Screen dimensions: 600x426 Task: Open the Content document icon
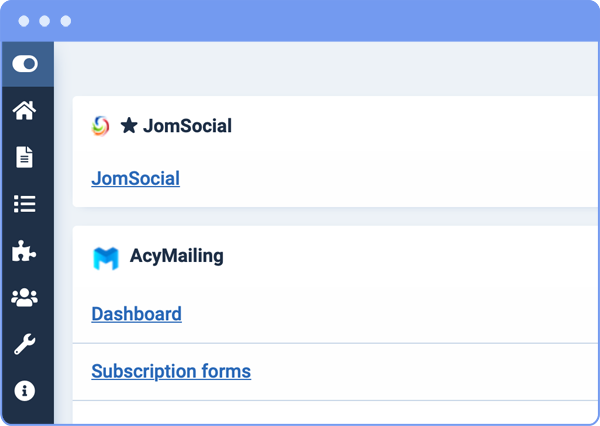[x=24, y=157]
